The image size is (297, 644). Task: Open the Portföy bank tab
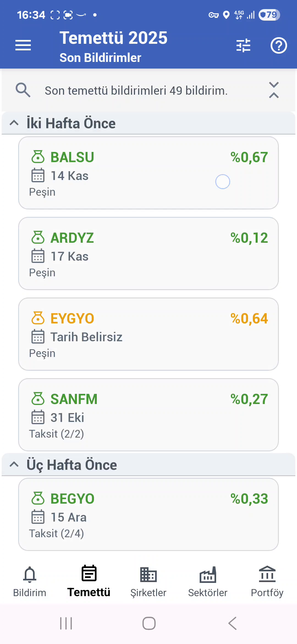[x=267, y=581]
